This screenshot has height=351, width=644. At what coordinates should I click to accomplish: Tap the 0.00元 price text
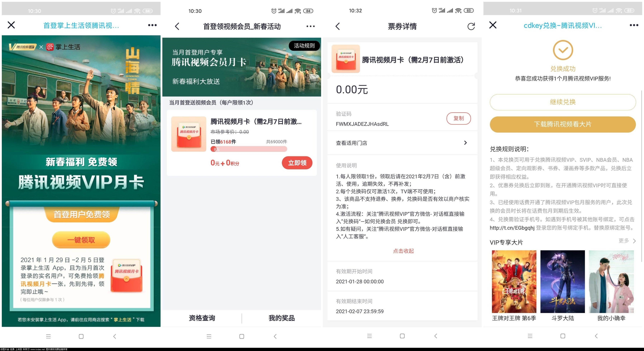coord(352,90)
